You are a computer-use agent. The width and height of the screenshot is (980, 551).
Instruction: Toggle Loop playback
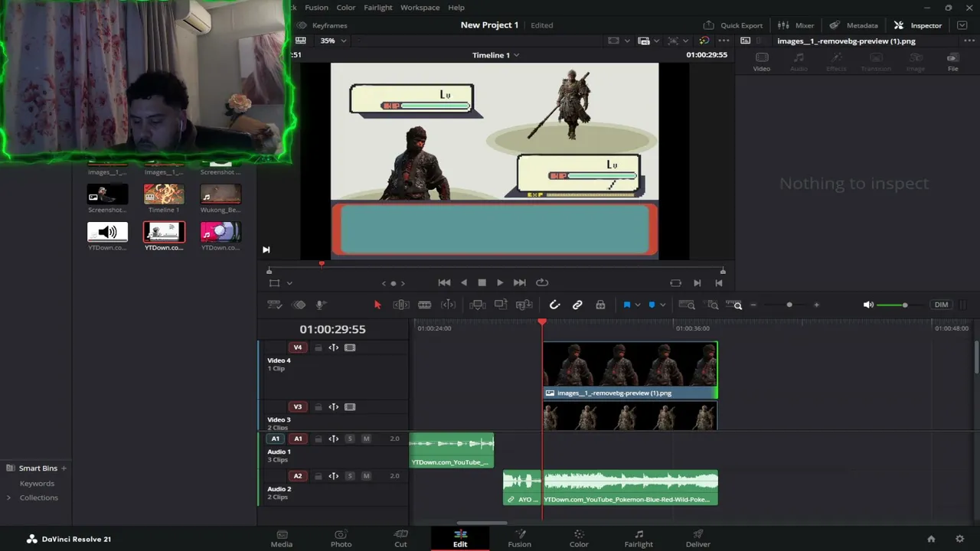pos(542,282)
